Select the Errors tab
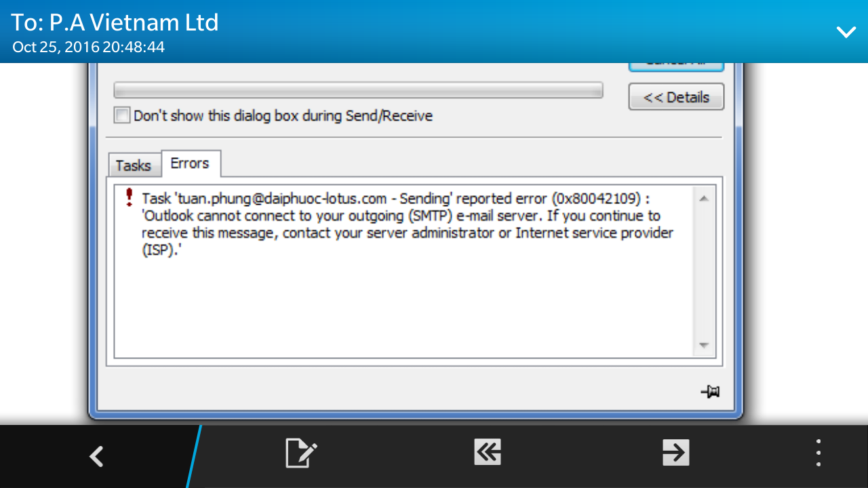Viewport: 868px width, 488px height. tap(190, 163)
